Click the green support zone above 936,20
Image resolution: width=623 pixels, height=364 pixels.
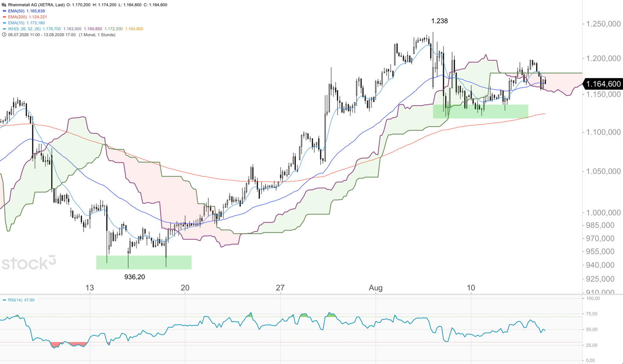(144, 262)
